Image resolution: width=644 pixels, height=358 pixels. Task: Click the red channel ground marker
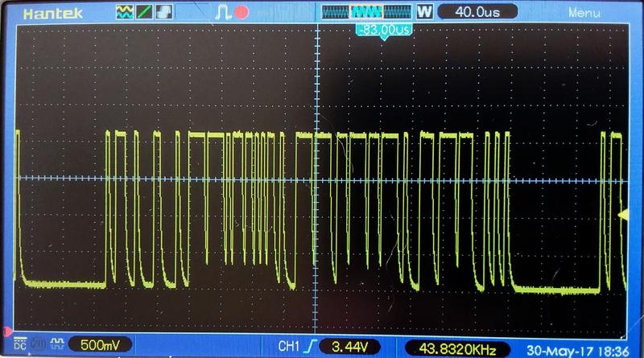click(7, 331)
